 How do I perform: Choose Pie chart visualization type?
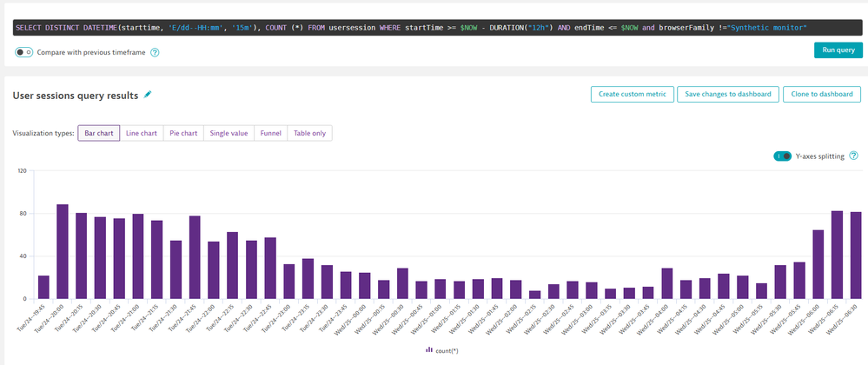tap(182, 133)
